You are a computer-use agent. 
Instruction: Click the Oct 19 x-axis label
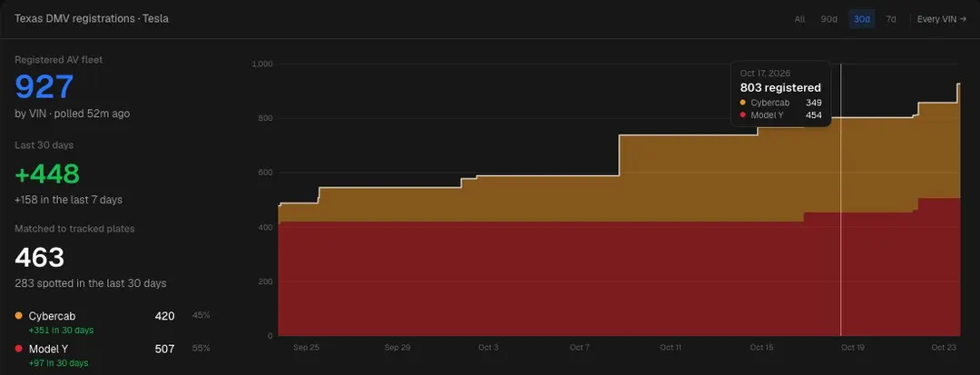click(853, 348)
